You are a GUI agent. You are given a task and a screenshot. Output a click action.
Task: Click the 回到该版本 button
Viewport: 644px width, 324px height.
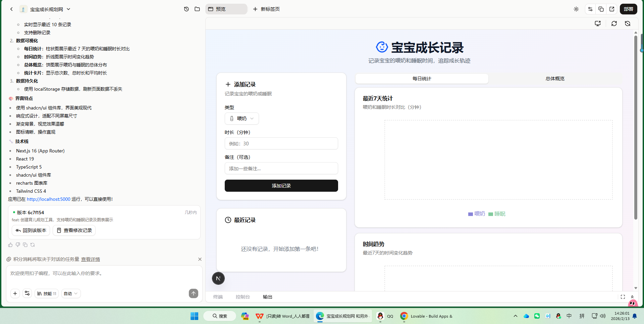pos(31,230)
